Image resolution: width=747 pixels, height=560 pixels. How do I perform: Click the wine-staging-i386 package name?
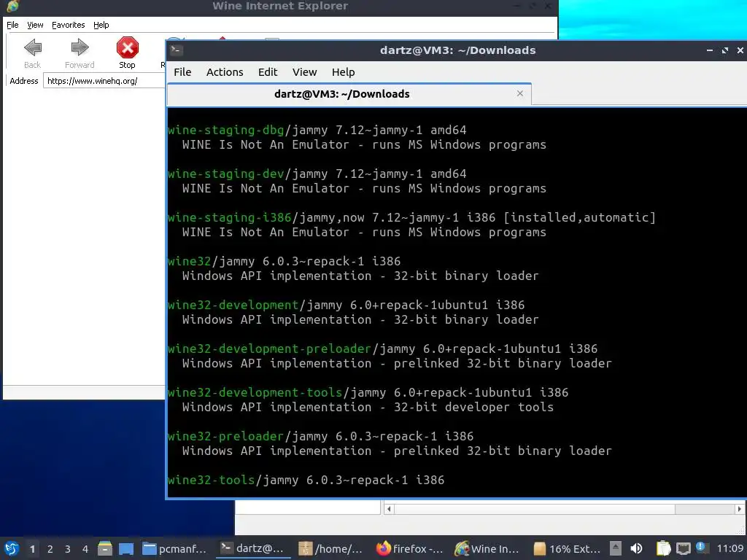coord(230,217)
